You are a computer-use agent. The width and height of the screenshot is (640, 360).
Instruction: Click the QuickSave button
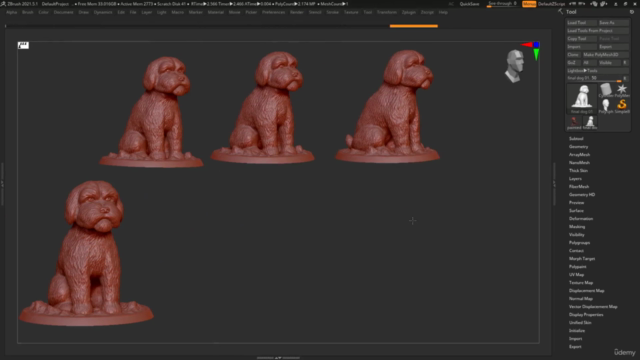[469, 4]
